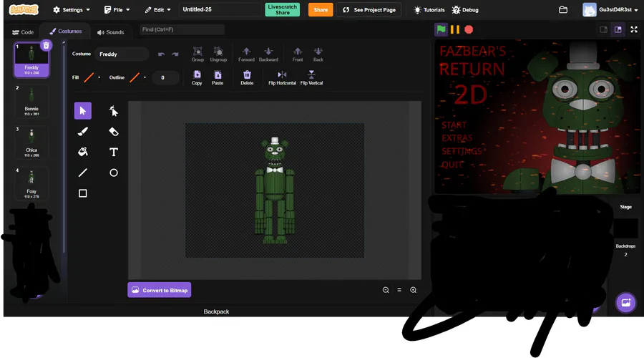
Task: Open Gu3stD4R3st account dropdown
Action: tap(611, 9)
